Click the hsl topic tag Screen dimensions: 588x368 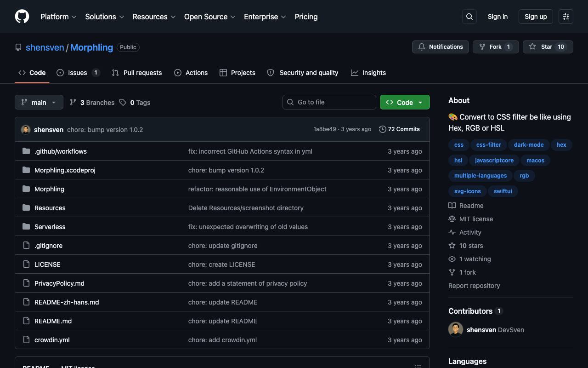coord(458,161)
